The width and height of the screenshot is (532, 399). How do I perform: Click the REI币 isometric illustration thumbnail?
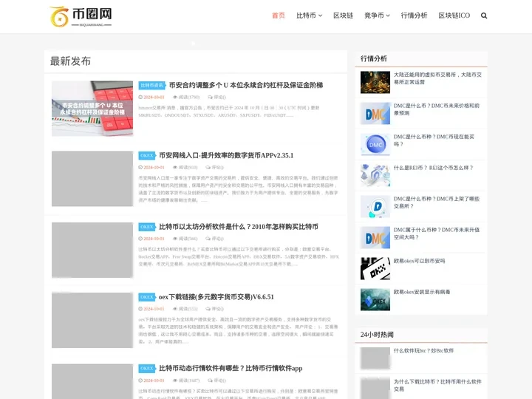[375, 175]
